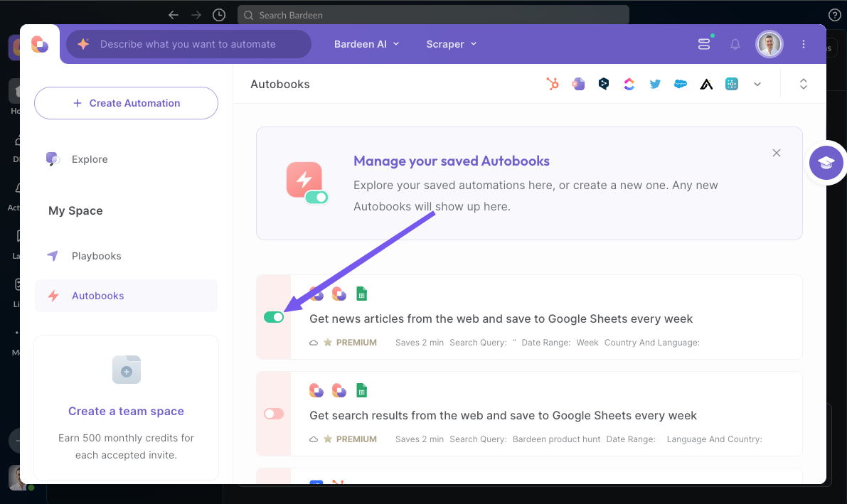847x504 pixels.
Task: Click Google Sheets icon on news articles card
Action: (361, 294)
